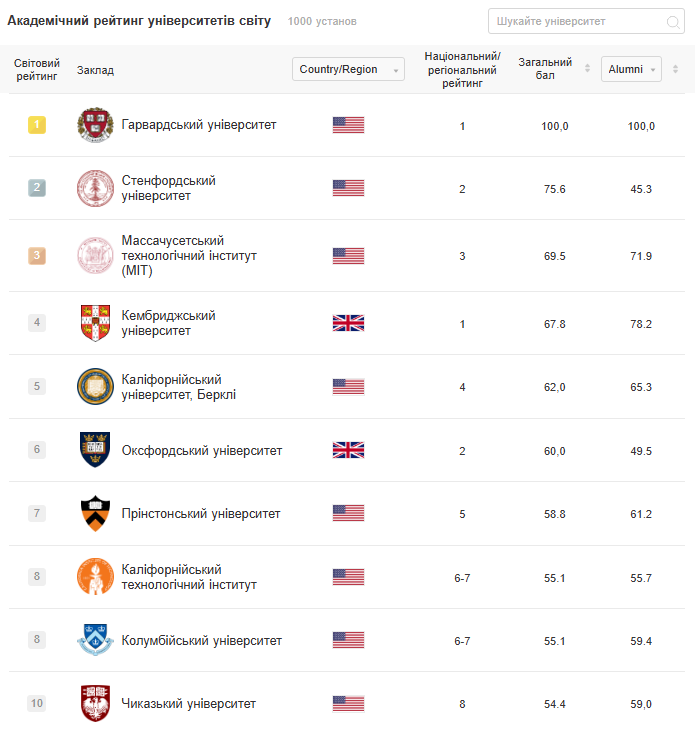Open the Country/Region dropdown filter
This screenshot has width=695, height=734.
[x=348, y=69]
